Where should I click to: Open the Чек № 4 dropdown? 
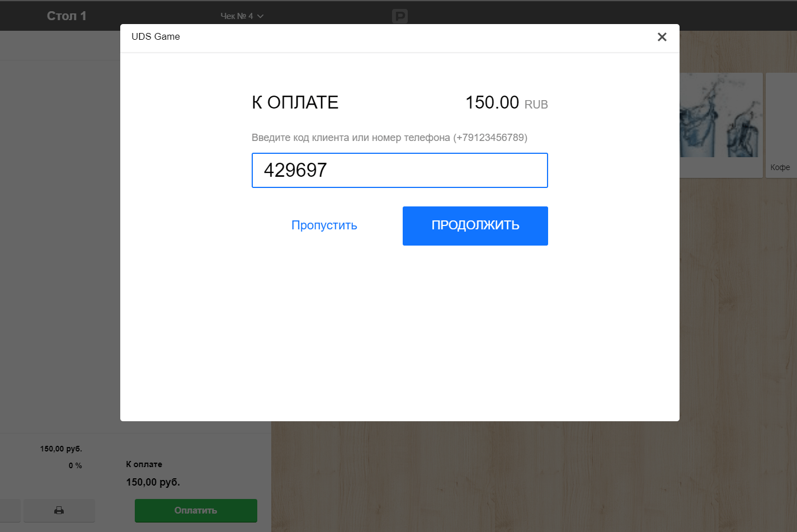242,16
